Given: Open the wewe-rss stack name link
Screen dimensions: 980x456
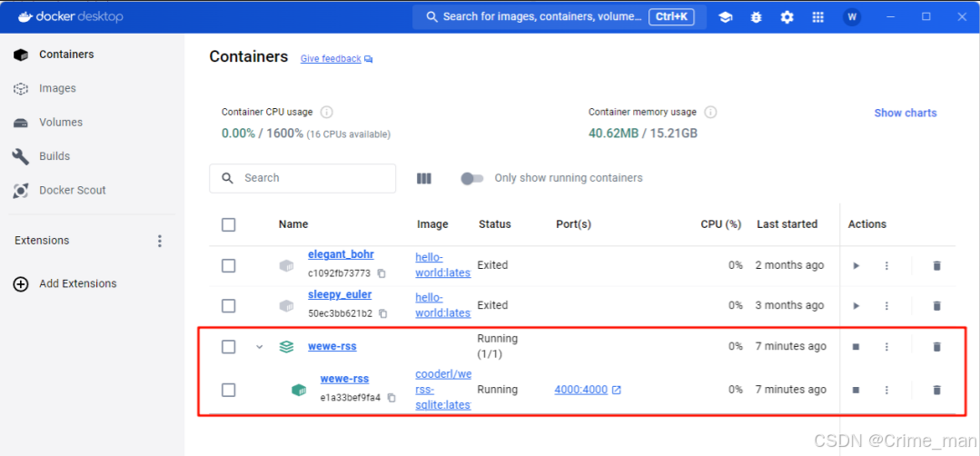Looking at the screenshot, I should (332, 346).
